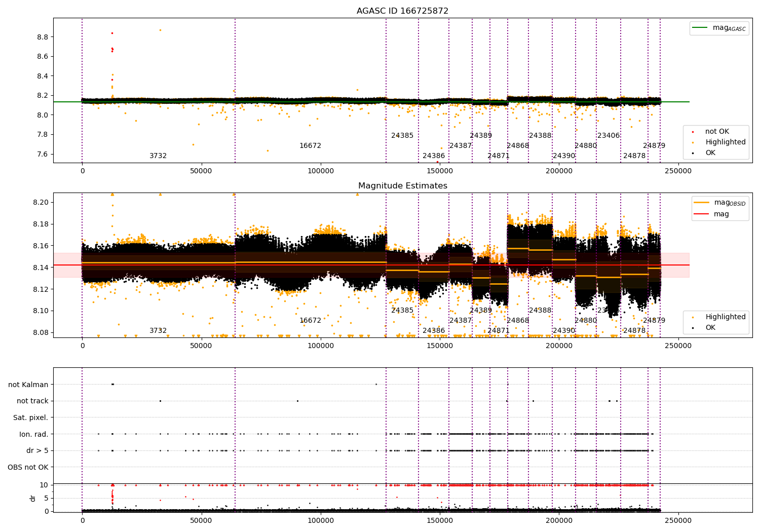Click OBSID label 24868 in top plot
This screenshot has width=760, height=532.
[518, 145]
